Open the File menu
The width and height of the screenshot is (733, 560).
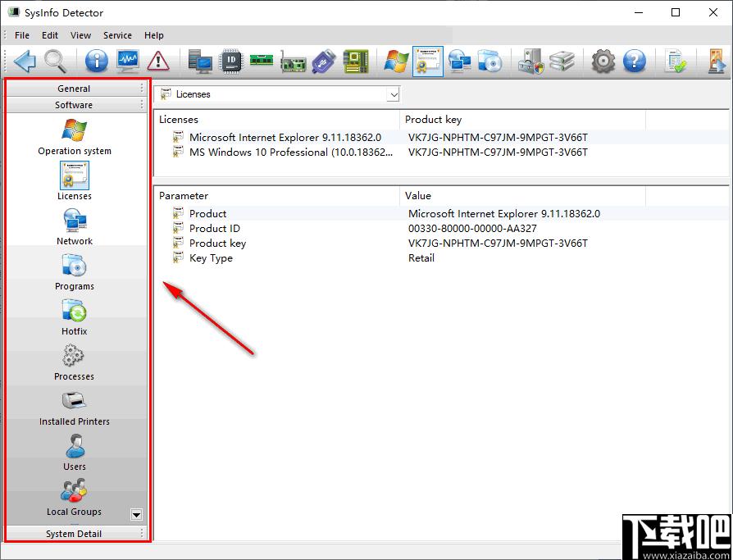[x=22, y=35]
